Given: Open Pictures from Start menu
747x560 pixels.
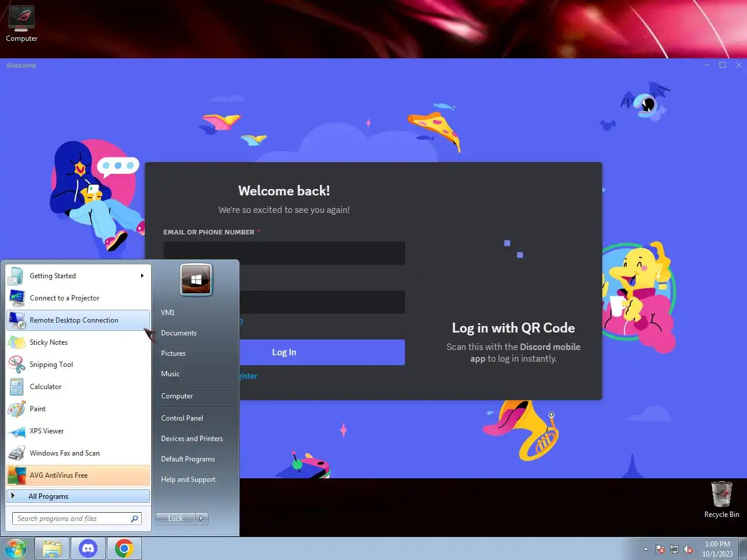Looking at the screenshot, I should [173, 353].
